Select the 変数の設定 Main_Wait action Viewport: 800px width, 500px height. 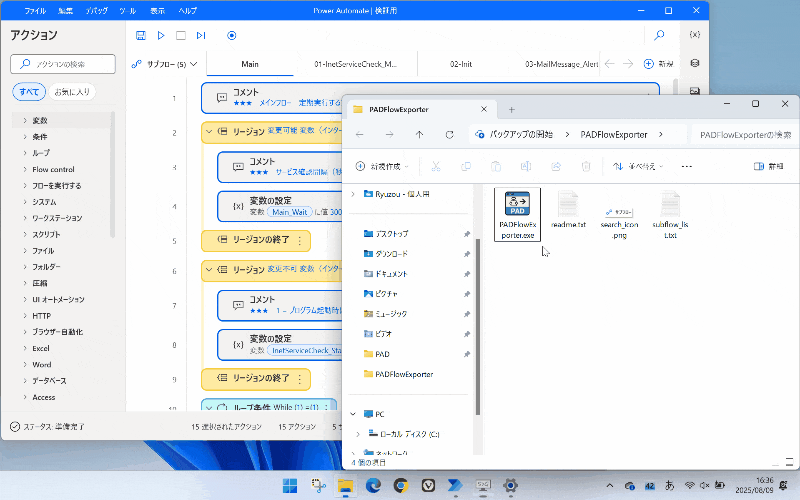coord(280,206)
